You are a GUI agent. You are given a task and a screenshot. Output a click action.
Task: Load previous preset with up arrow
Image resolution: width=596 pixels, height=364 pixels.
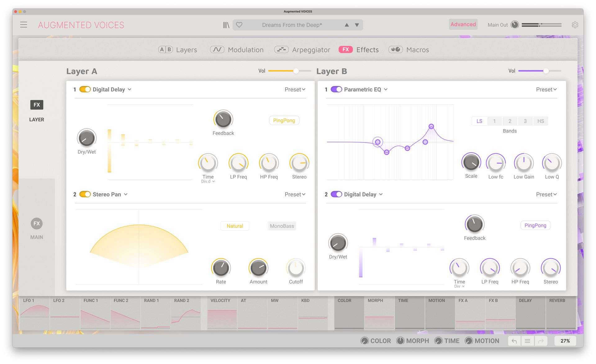[x=347, y=25]
